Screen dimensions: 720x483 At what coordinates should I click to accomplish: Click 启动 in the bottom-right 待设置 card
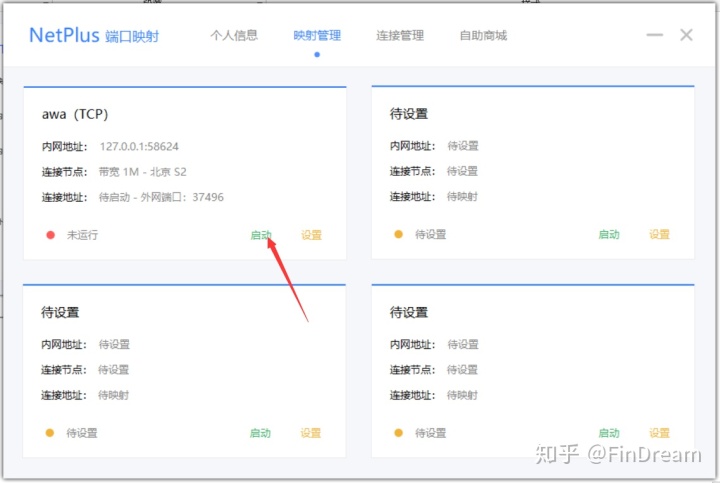[609, 433]
